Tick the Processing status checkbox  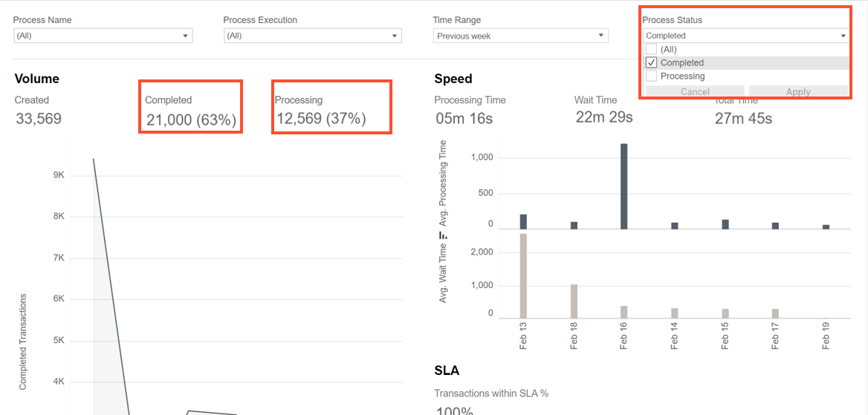tap(651, 76)
